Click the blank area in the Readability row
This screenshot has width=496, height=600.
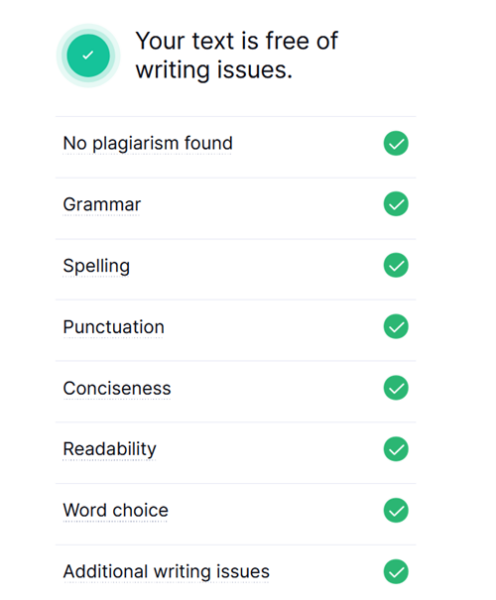pyautogui.click(x=270, y=449)
